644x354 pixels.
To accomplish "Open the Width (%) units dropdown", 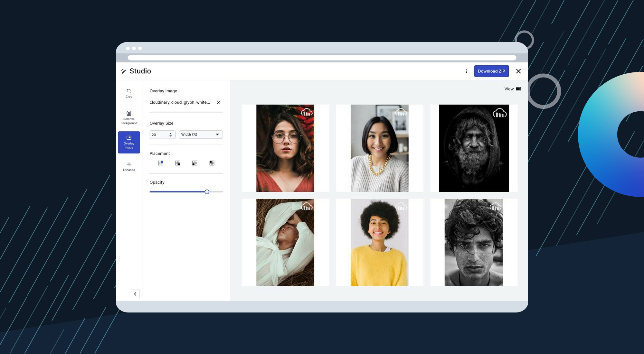I will tap(200, 135).
